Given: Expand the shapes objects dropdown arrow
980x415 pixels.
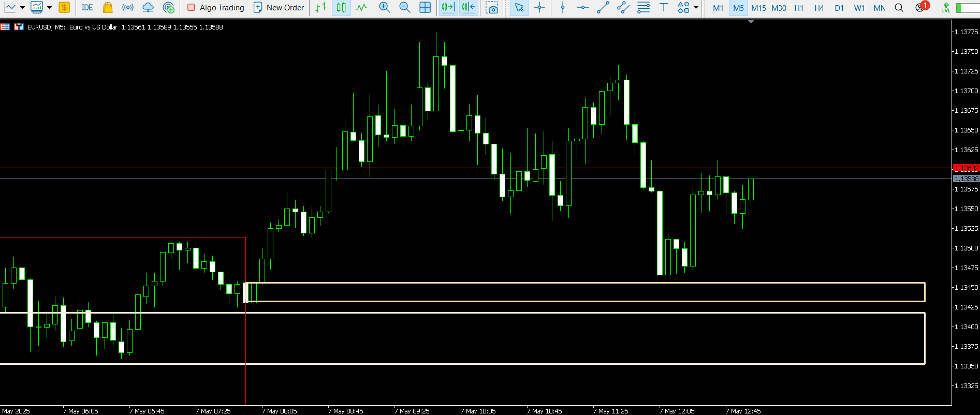Looking at the screenshot, I should coord(696,8).
